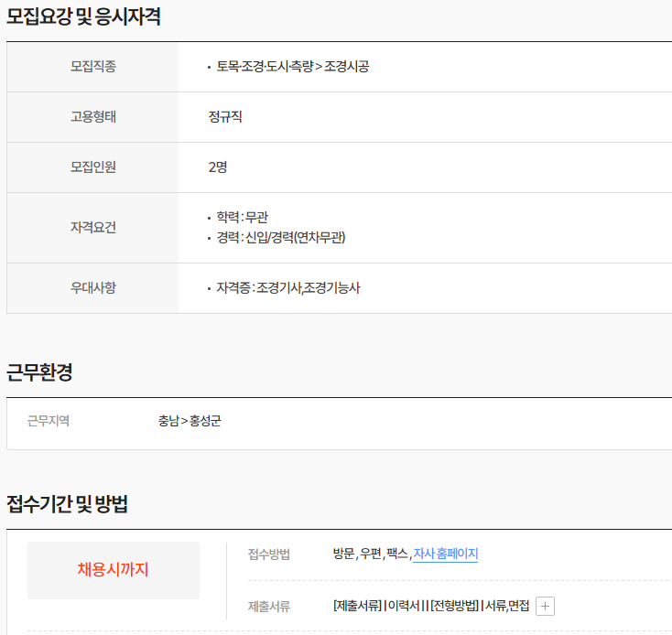Viewport: 672px width, 635px height.
Task: Select the 근무환경 section heading
Action: (x=39, y=372)
